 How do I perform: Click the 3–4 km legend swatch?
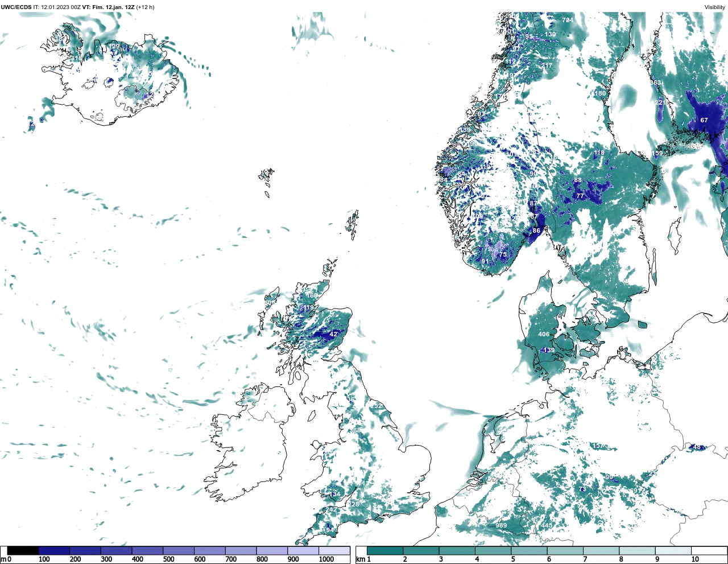(457, 550)
